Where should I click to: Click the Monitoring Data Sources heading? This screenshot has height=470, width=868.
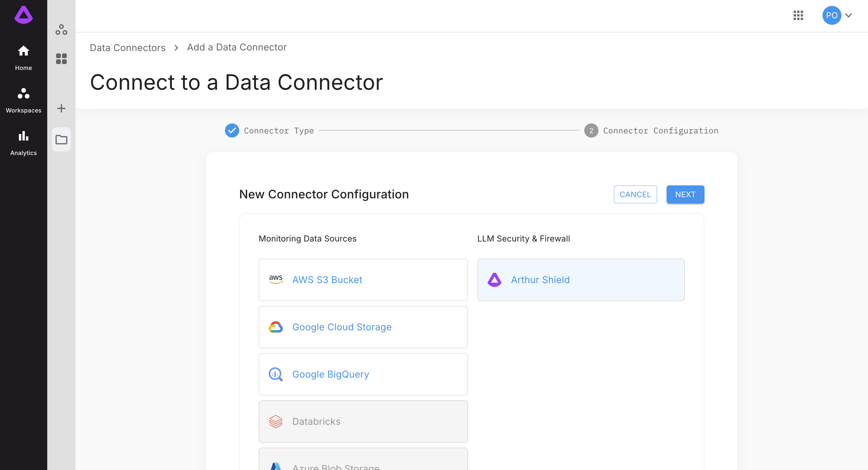pos(307,239)
